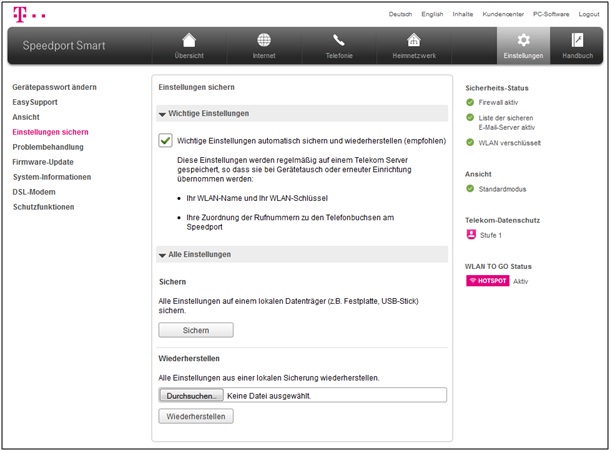
Task: Click the Wiederherstellen button
Action: coord(196,416)
